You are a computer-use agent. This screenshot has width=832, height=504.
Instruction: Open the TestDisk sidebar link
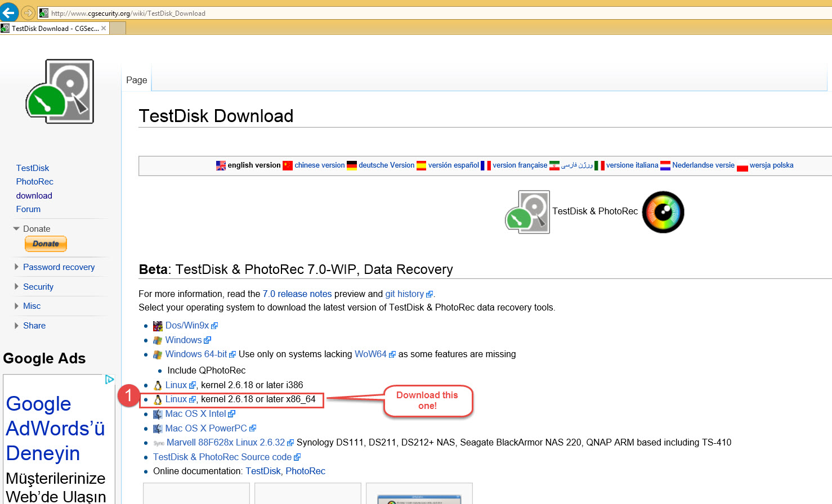coord(33,168)
